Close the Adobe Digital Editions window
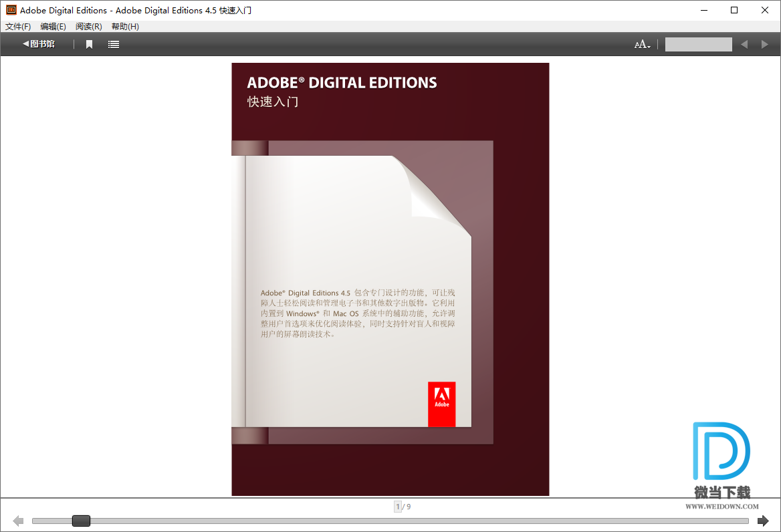Viewport: 781px width, 532px height. (x=764, y=10)
